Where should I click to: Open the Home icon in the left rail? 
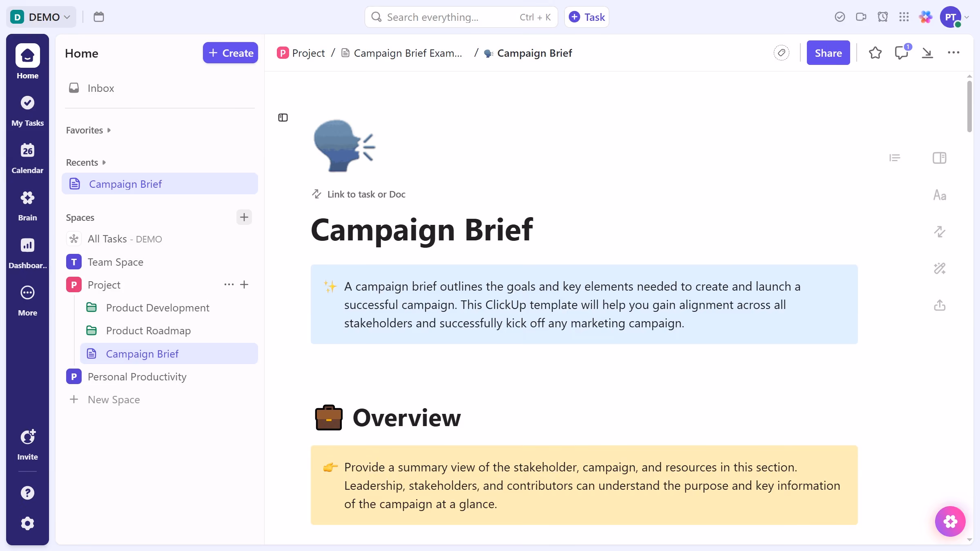pyautogui.click(x=27, y=56)
